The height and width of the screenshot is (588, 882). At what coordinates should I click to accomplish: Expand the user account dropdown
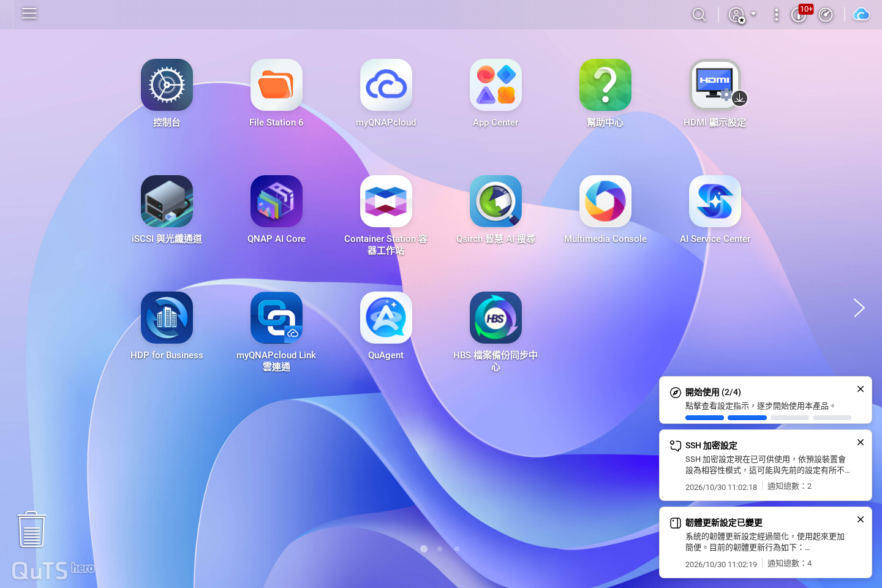click(742, 15)
